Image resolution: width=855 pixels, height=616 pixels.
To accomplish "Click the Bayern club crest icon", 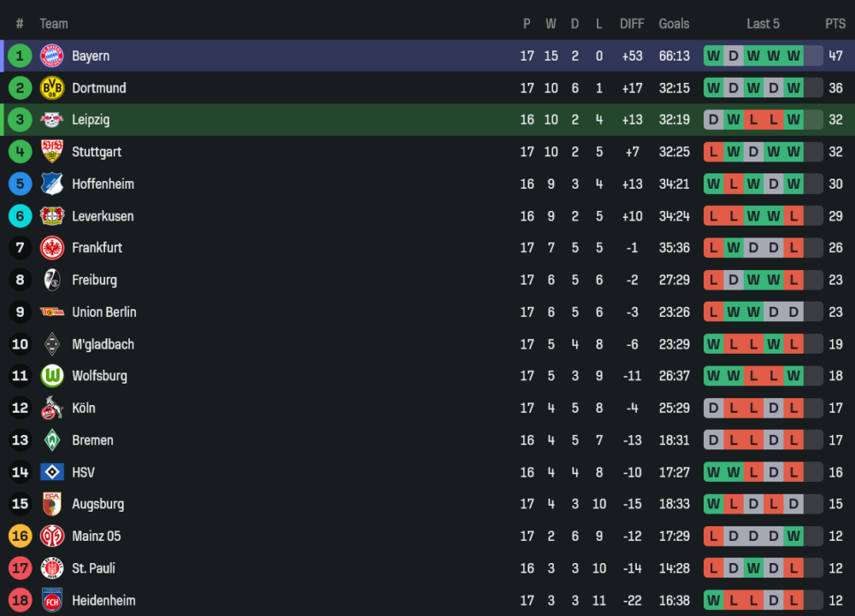I will [52, 56].
